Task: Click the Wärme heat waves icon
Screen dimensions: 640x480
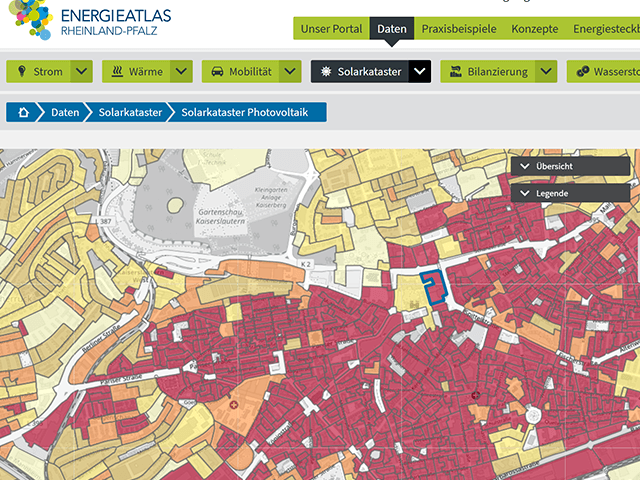Action: click(x=117, y=72)
